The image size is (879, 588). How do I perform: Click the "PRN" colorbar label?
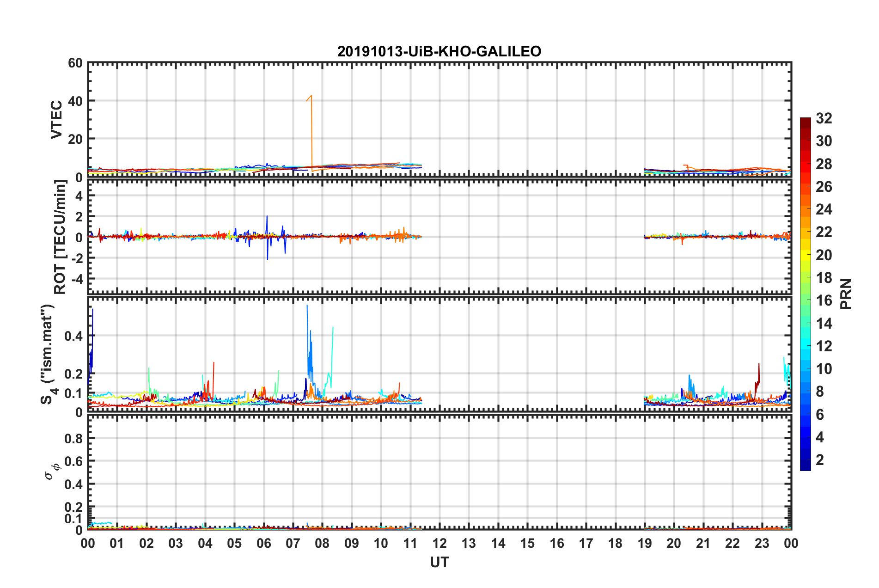[x=846, y=294]
